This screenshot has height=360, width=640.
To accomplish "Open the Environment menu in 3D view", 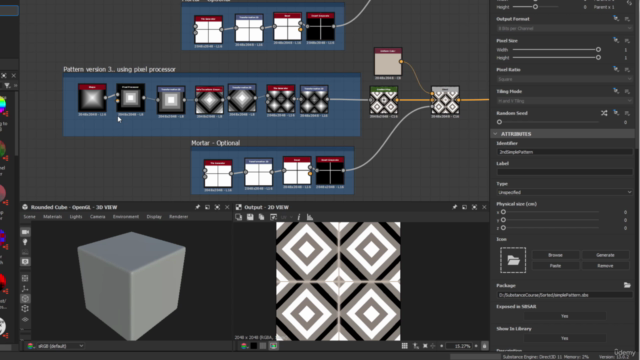I will (126, 217).
